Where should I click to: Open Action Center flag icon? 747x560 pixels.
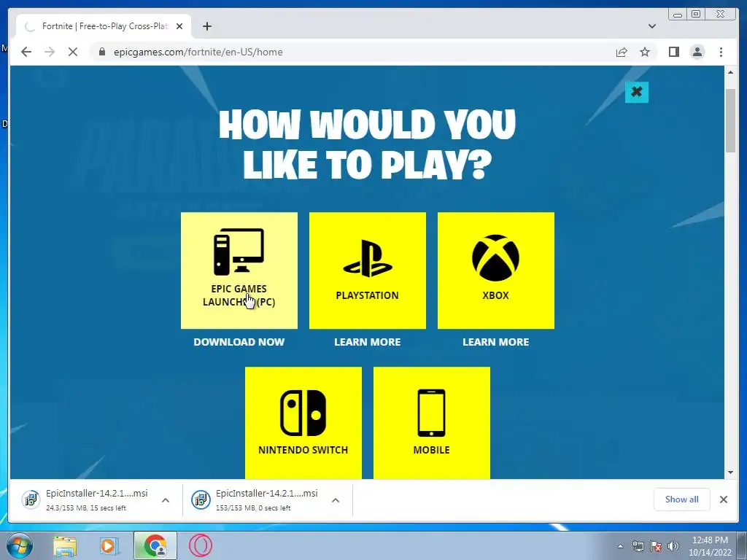656,546
